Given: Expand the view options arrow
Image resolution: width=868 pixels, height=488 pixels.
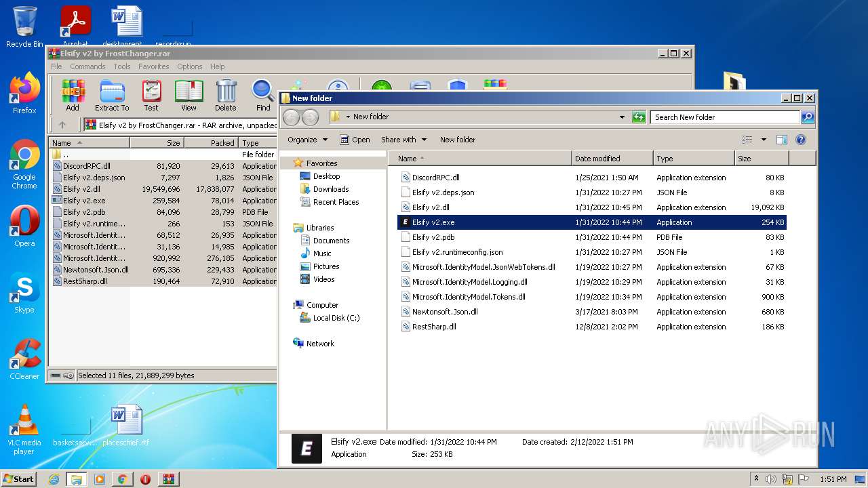Looking at the screenshot, I should (764, 140).
